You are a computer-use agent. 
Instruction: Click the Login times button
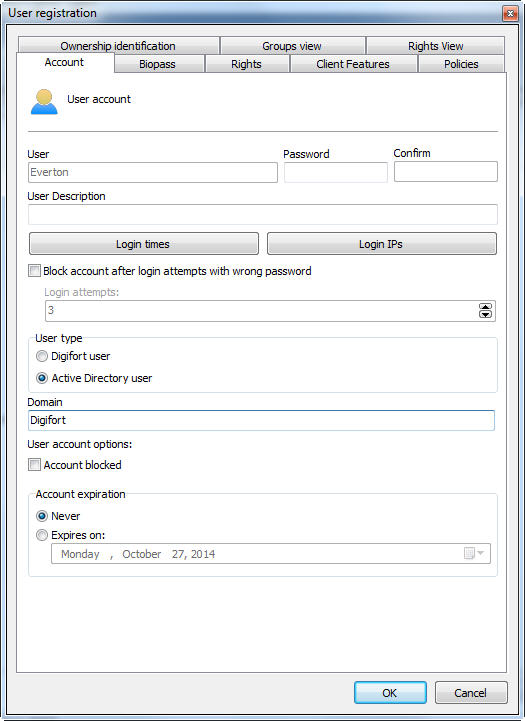(x=143, y=244)
